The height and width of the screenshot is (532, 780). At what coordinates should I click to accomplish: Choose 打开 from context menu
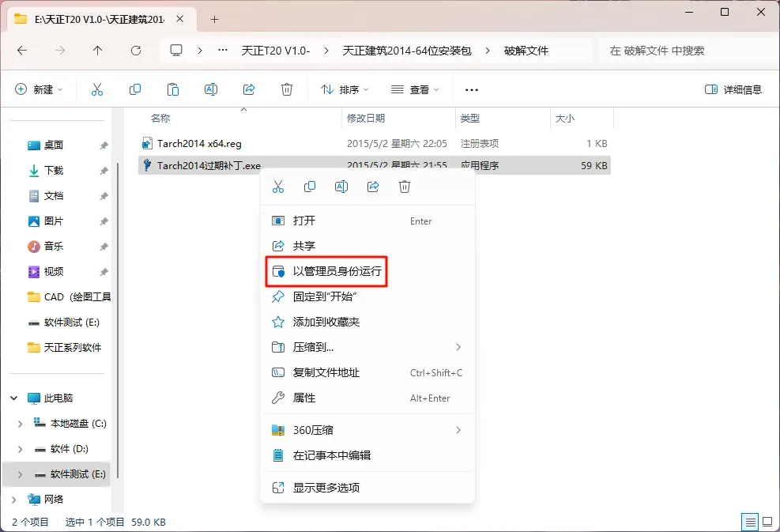coord(367,221)
